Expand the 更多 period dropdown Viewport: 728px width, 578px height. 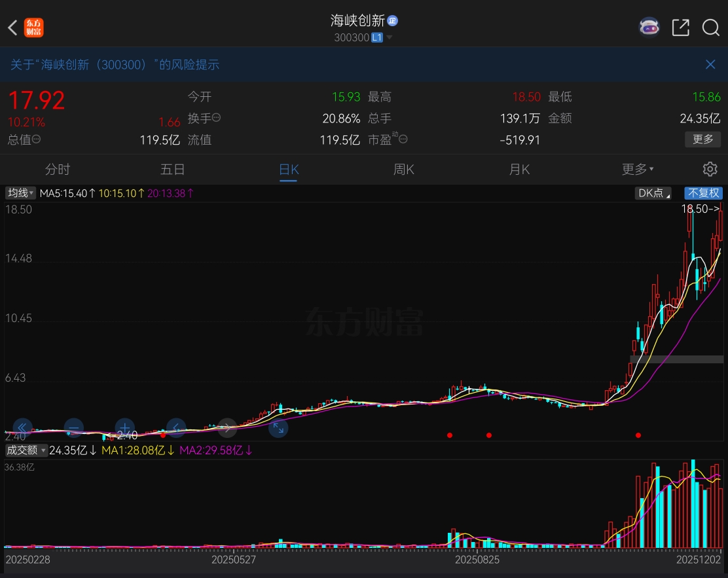[x=638, y=169]
